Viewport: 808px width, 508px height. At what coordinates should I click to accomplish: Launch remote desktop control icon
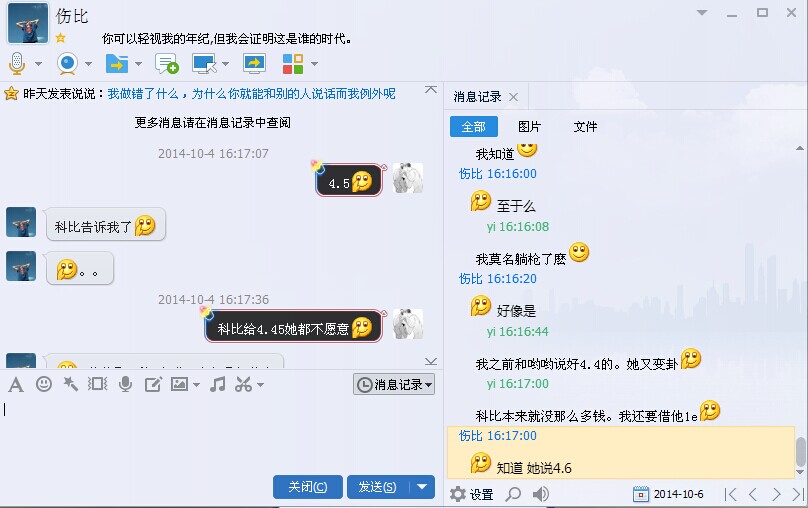click(205, 64)
